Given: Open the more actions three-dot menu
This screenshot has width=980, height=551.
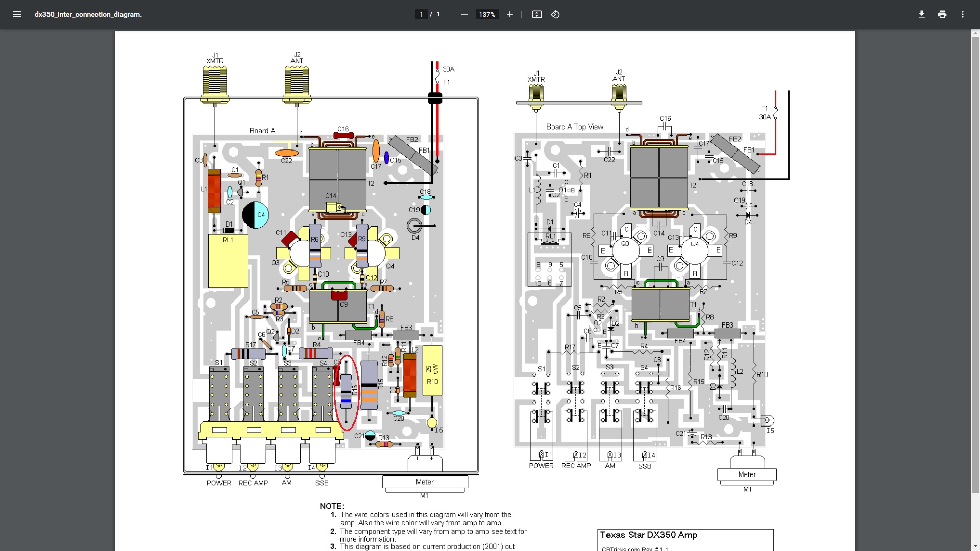Looking at the screenshot, I should tap(962, 14).
